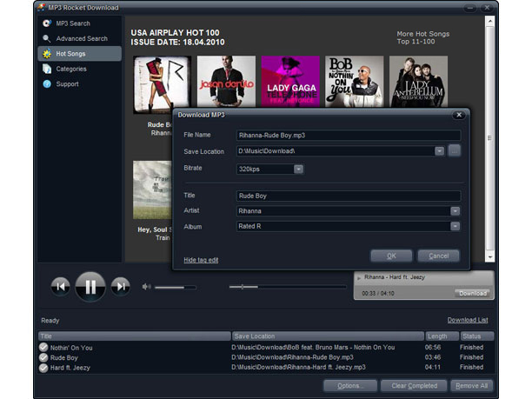The height and width of the screenshot is (399, 532).
Task: Select the Train Hey, Soul Sister cover
Action: pyautogui.click(x=153, y=190)
